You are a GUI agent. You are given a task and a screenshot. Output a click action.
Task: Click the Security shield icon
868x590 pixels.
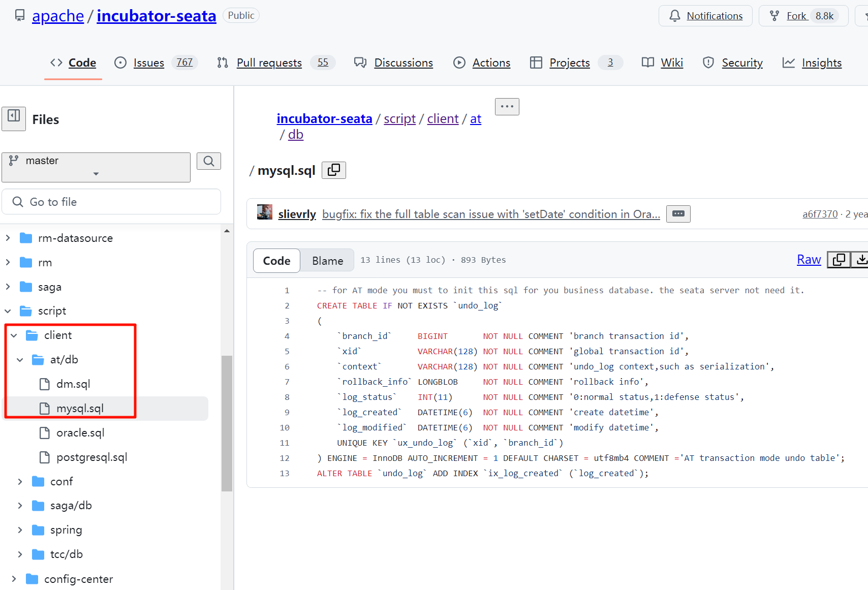click(x=708, y=63)
